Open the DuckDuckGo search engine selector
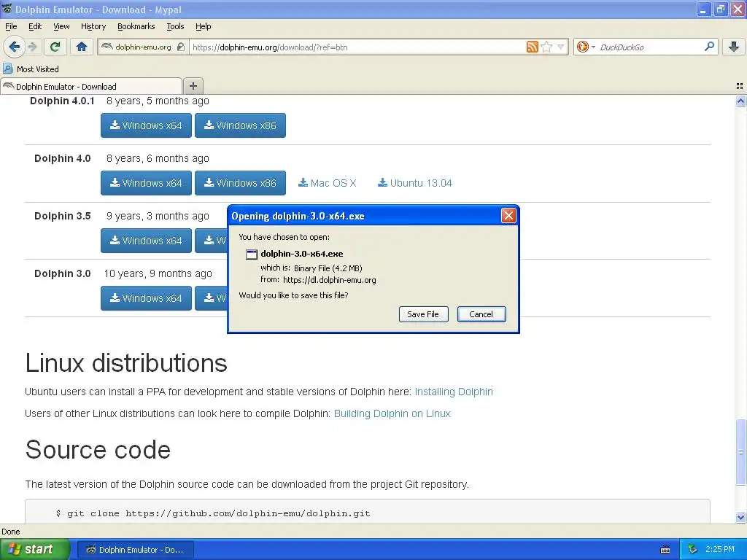 [x=585, y=47]
